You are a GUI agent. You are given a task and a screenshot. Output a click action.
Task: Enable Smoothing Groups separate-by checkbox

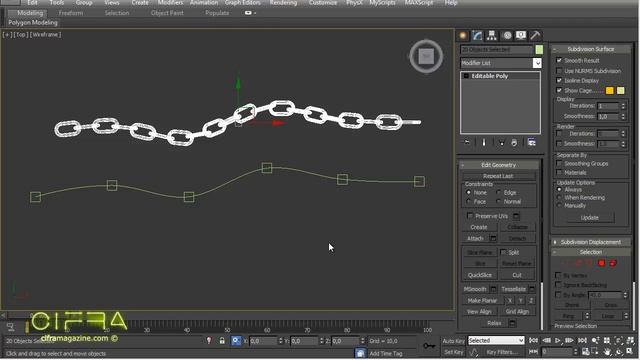(559, 163)
